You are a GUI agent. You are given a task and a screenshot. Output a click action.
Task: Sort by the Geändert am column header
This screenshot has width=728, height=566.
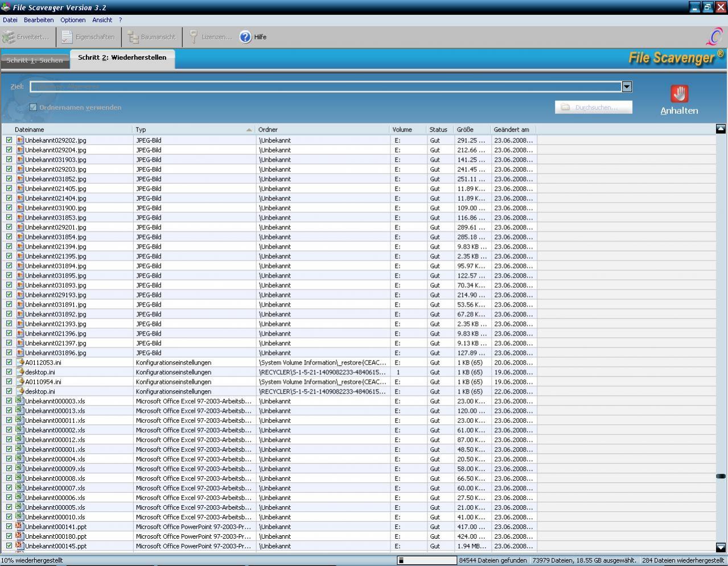[513, 130]
